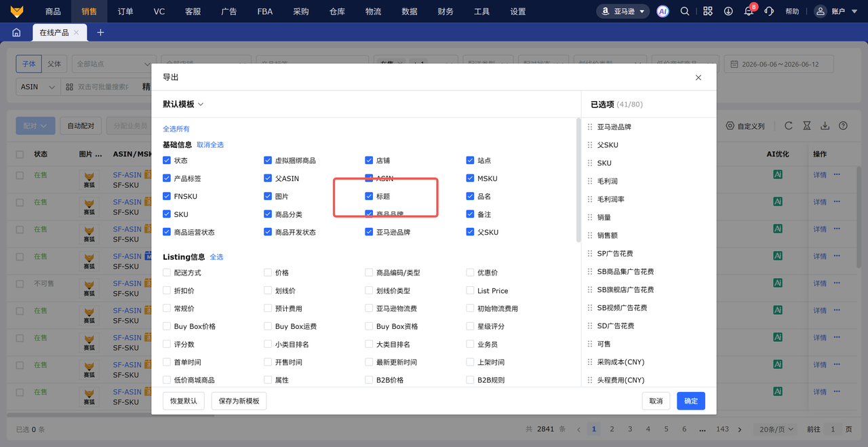Screen dimensions: 868x447
Task: Click the drag handle for 可售
Action: [590, 344]
